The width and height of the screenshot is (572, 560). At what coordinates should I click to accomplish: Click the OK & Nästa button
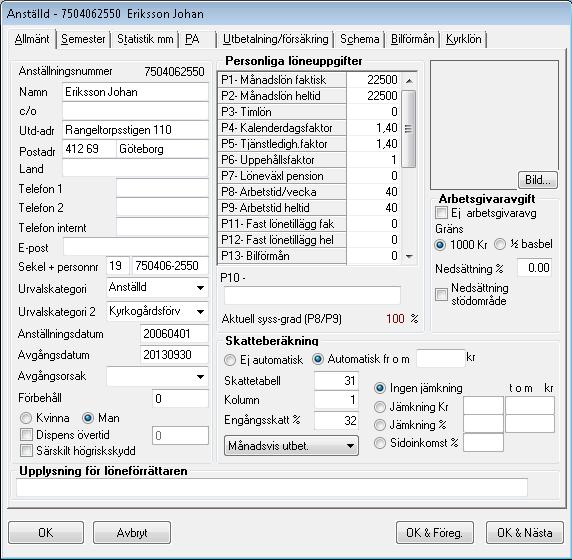[x=525, y=533]
